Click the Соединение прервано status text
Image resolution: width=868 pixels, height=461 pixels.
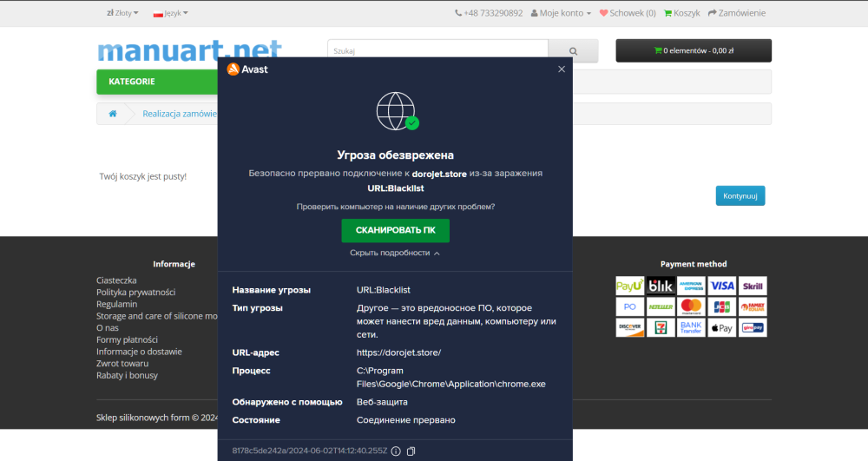(x=405, y=420)
